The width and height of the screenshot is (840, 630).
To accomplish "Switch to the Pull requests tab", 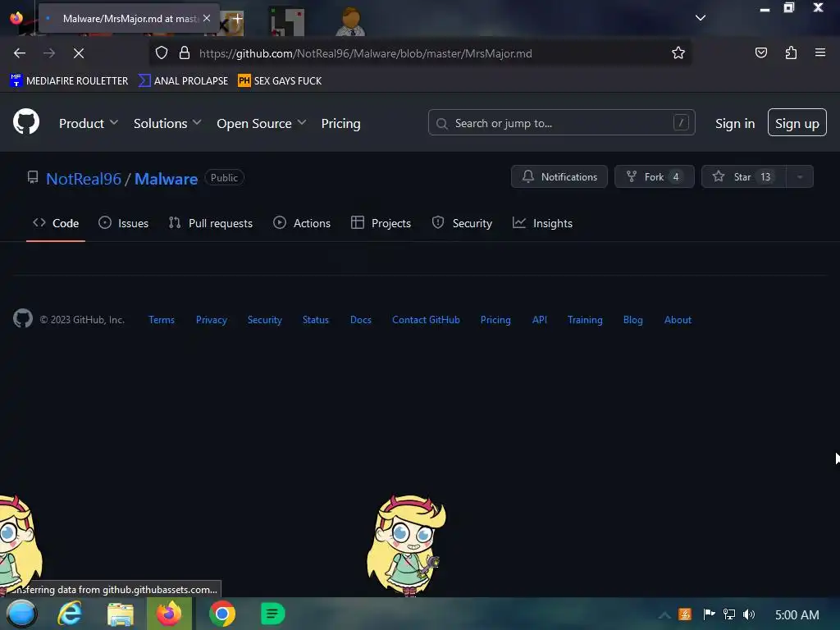I will (211, 223).
